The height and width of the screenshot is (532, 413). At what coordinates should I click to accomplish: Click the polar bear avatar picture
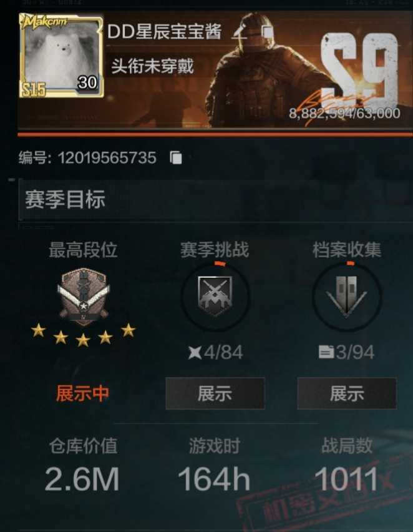click(61, 56)
